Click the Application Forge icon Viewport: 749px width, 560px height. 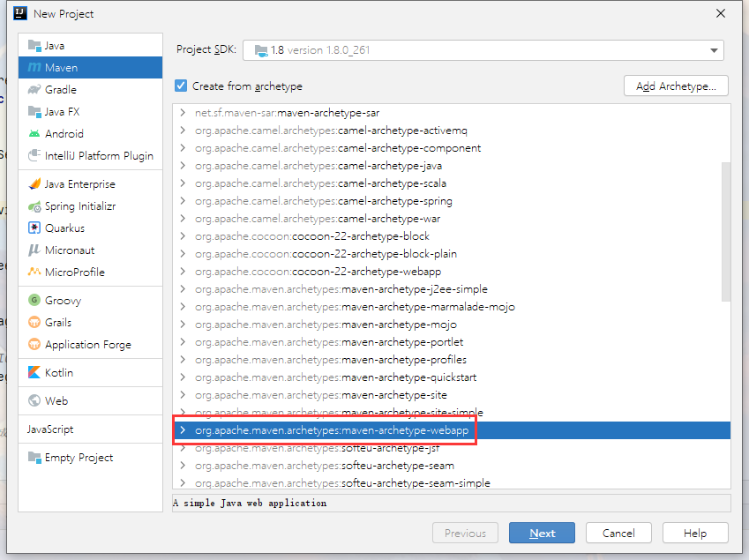34,344
